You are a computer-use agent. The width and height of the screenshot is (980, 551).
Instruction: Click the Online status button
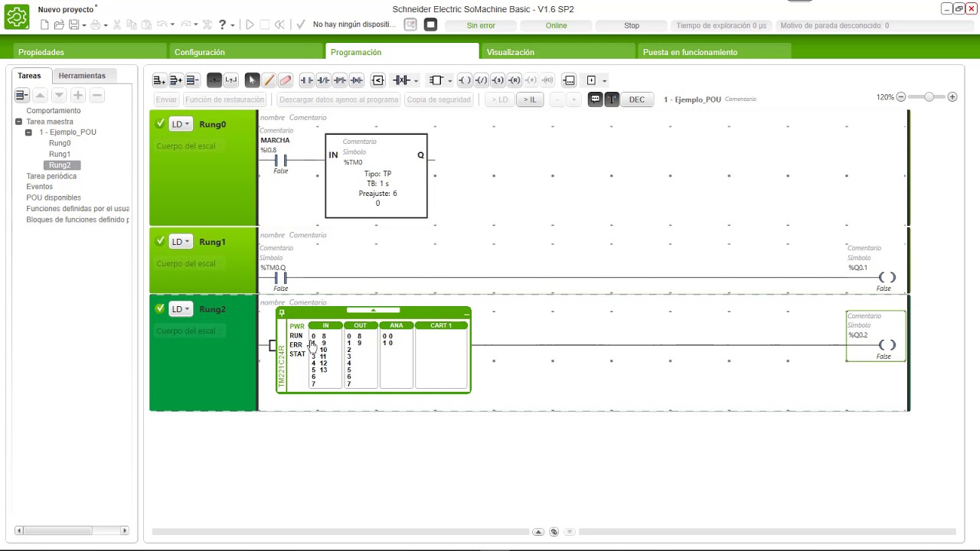tap(557, 25)
